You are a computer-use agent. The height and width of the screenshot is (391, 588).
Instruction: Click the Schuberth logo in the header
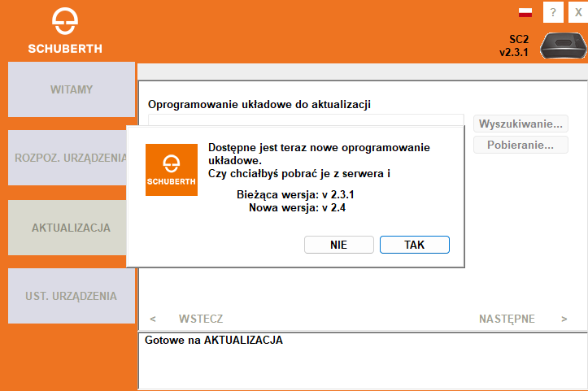click(x=65, y=31)
